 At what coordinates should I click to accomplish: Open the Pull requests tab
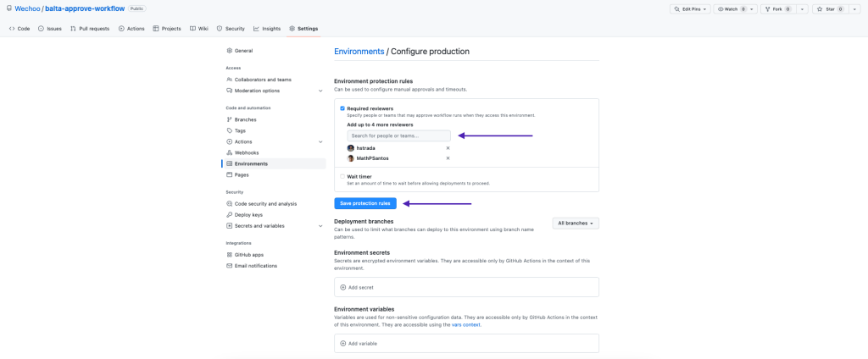coord(90,29)
